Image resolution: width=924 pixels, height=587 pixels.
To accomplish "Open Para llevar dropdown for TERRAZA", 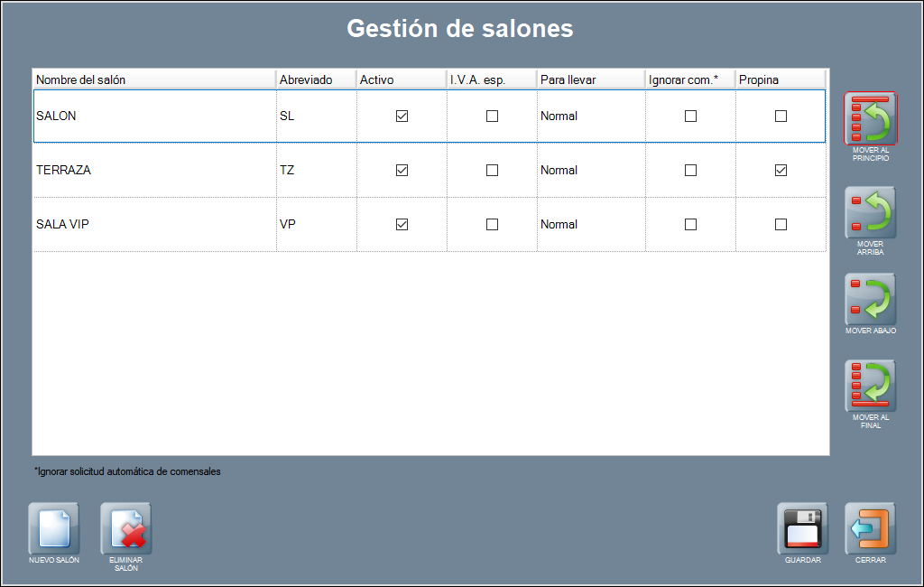I will click(590, 170).
